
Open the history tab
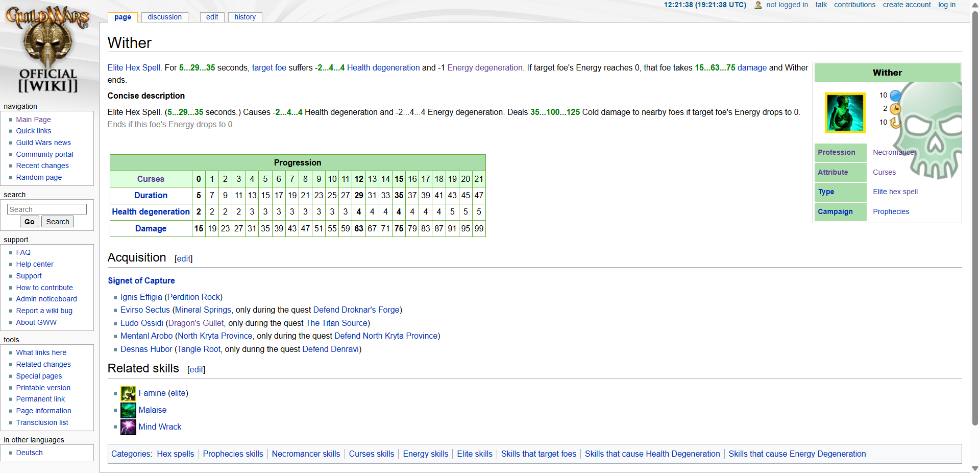pos(245,17)
